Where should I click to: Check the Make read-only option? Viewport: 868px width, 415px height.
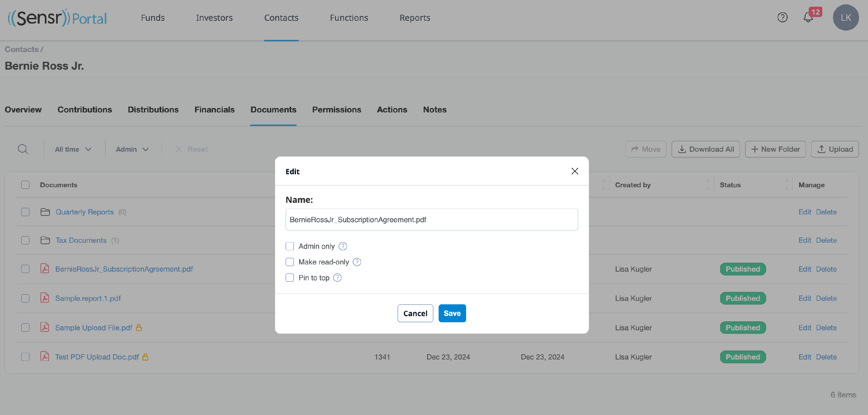pos(289,262)
